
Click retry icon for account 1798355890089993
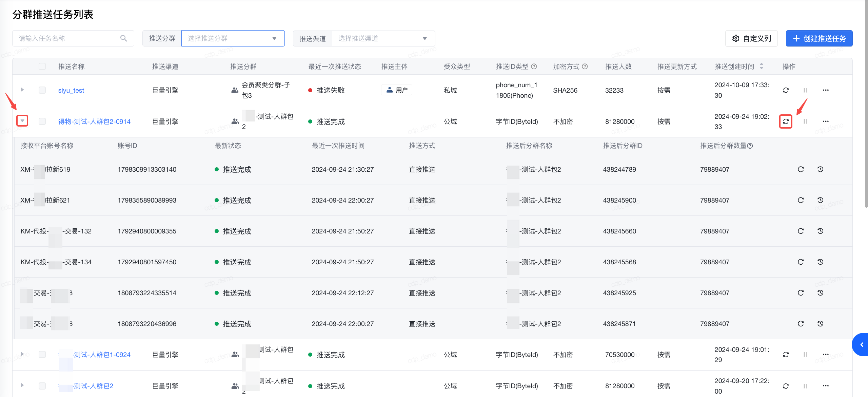point(801,200)
